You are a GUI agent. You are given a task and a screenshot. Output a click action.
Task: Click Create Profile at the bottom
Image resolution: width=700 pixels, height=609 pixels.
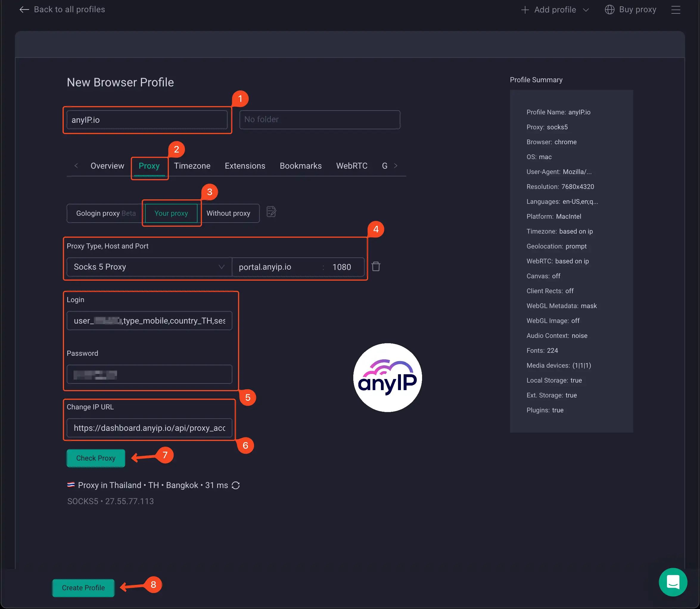pos(83,588)
